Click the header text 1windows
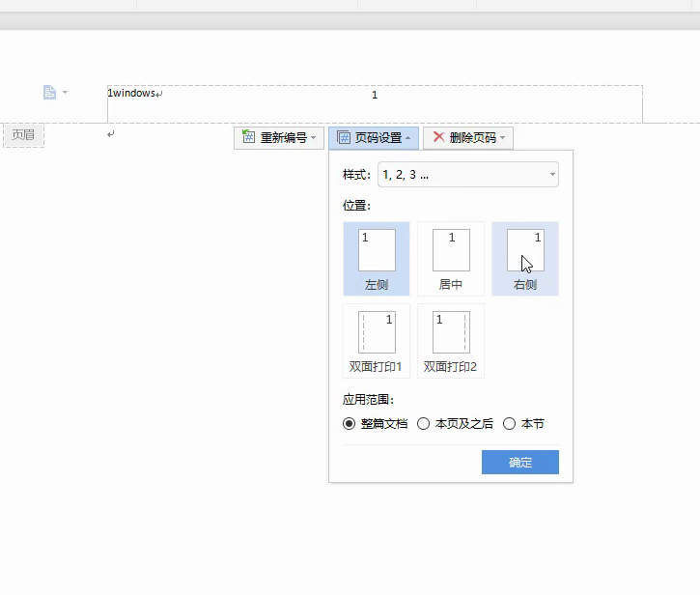This screenshot has width=700, height=595. [x=131, y=94]
